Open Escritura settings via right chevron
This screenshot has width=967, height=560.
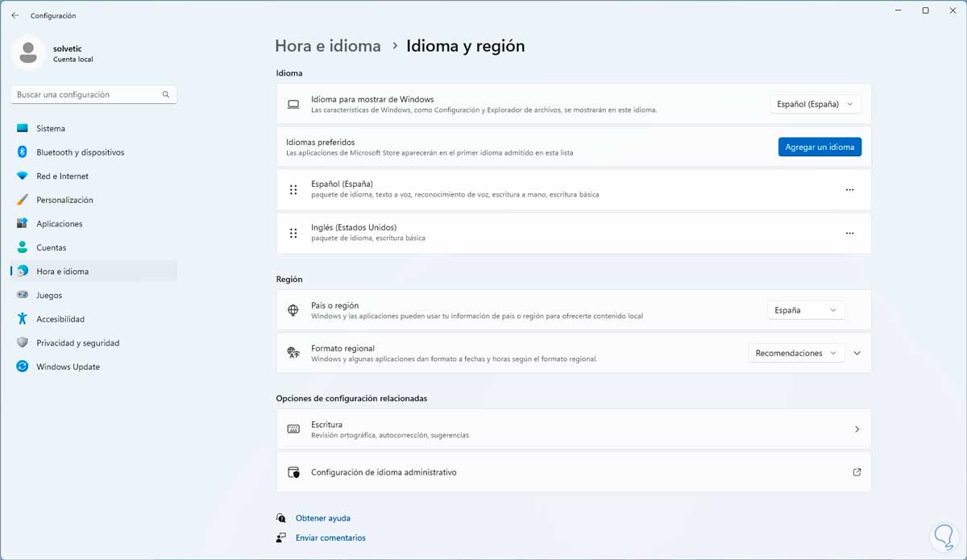[857, 429]
